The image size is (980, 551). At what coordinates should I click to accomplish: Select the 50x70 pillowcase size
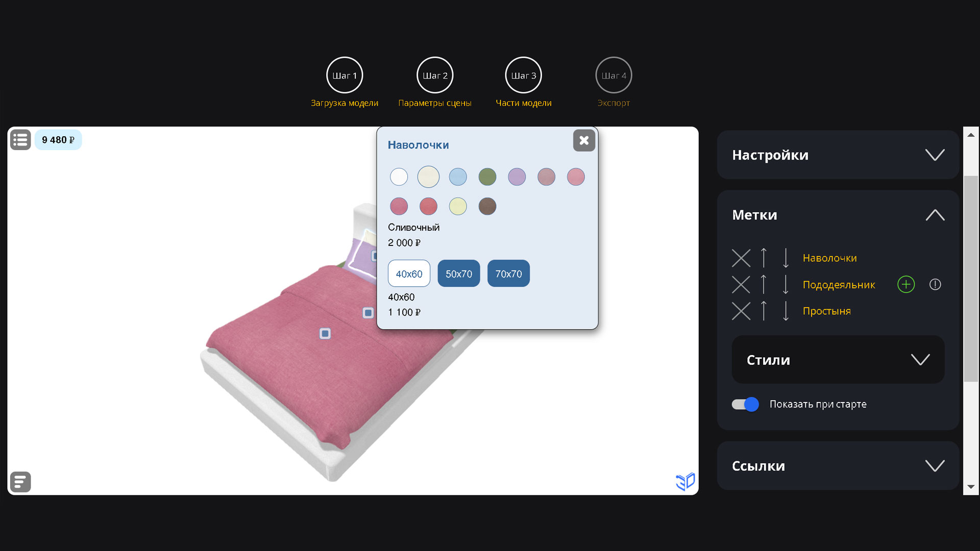[x=458, y=273]
